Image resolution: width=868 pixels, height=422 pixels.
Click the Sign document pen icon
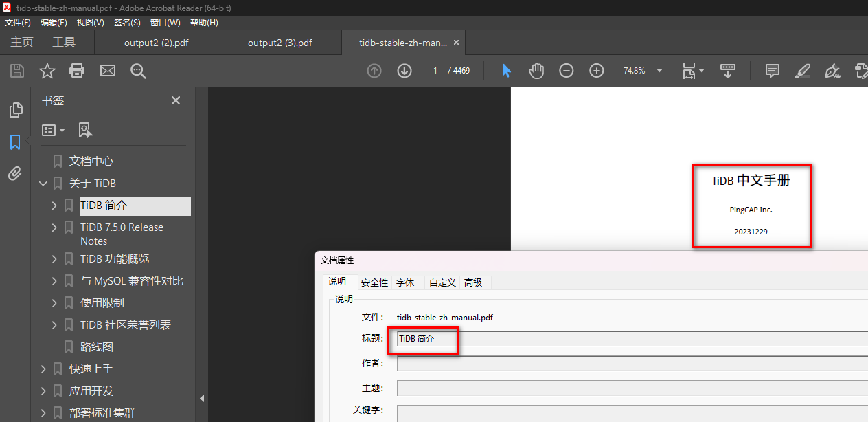pyautogui.click(x=832, y=71)
